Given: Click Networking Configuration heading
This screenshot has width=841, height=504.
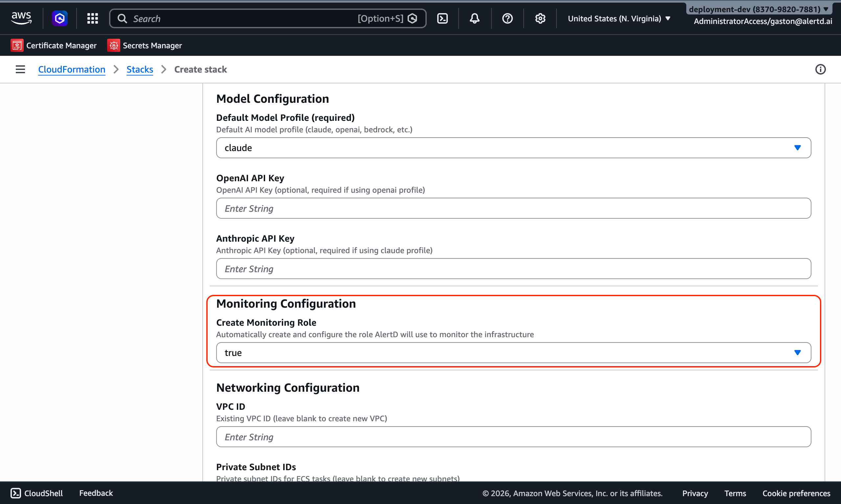Looking at the screenshot, I should click(288, 387).
